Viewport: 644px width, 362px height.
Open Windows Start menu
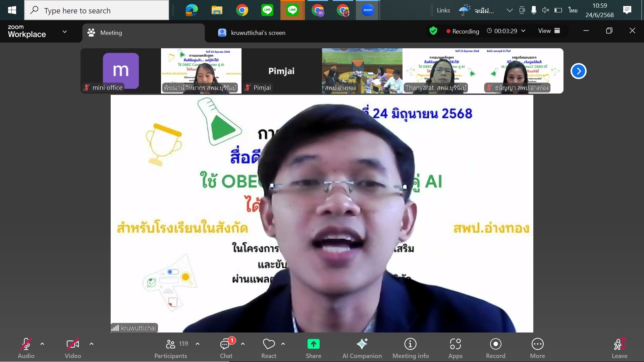(x=12, y=10)
